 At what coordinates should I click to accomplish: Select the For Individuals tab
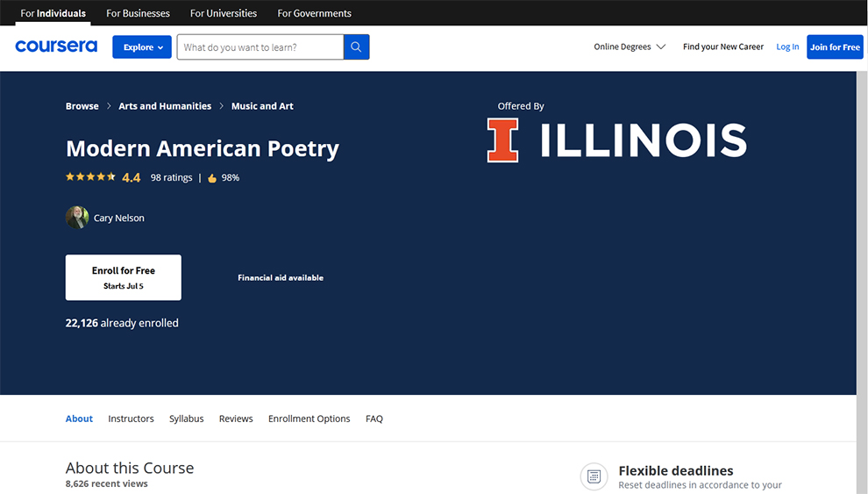click(53, 13)
